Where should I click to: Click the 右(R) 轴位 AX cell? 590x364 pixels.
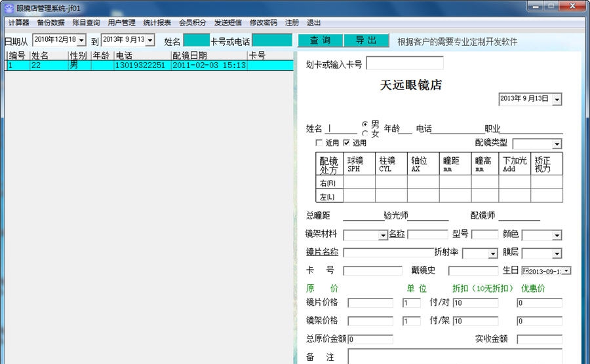[x=423, y=182]
